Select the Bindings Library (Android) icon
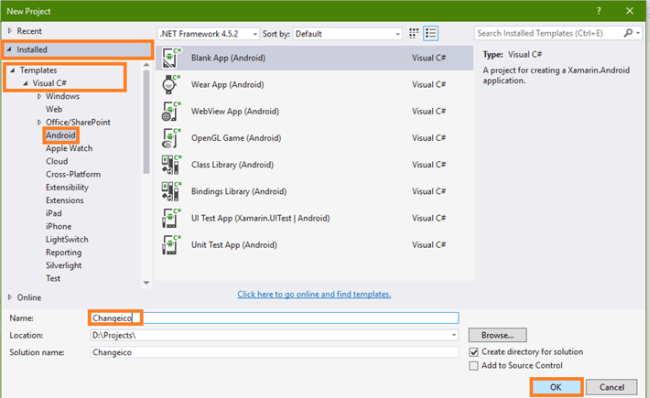650x398 pixels. (x=171, y=192)
